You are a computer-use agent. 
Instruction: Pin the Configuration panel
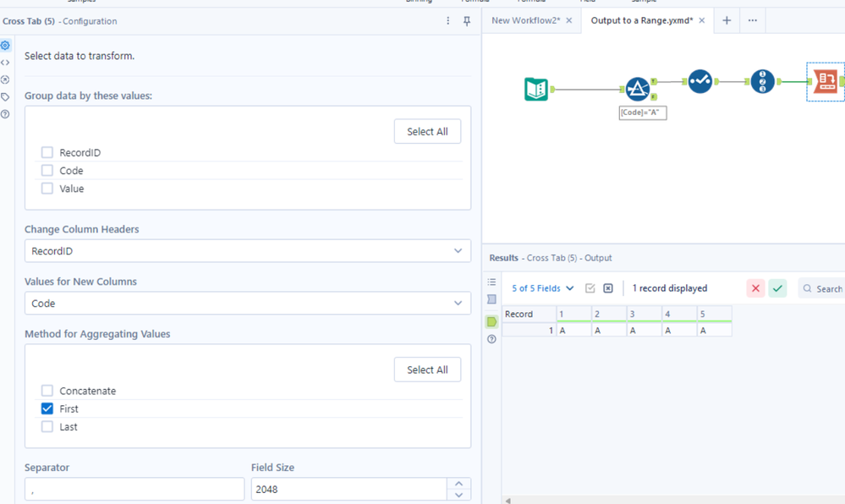coord(467,21)
